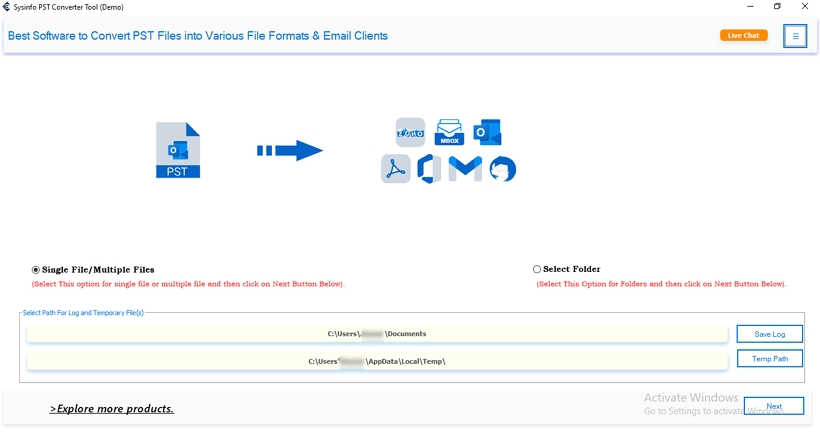Click the Select Path For Log label
The height and width of the screenshot is (437, 820).
[83, 313]
